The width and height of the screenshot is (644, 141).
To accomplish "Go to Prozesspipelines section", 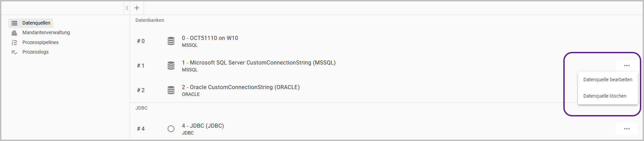I will click(x=40, y=42).
